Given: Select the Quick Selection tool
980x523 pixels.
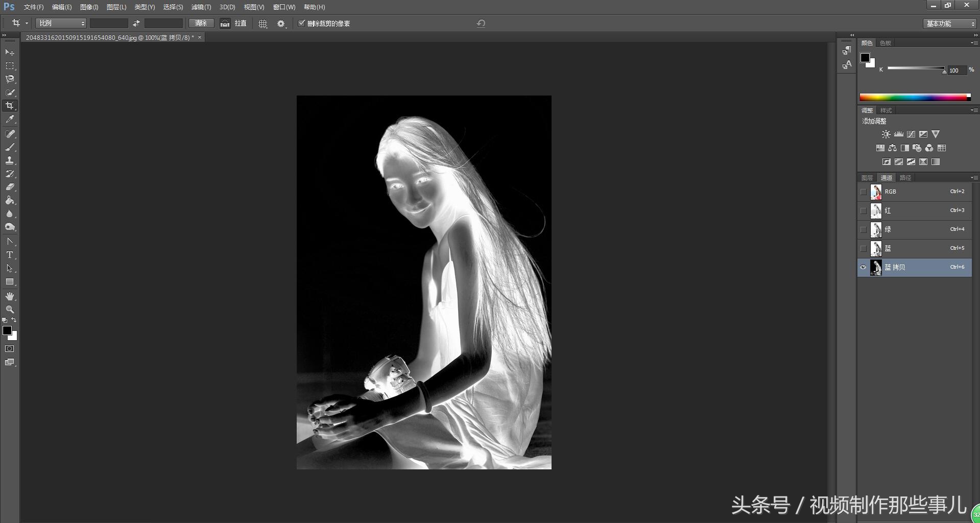Looking at the screenshot, I should click(x=10, y=92).
